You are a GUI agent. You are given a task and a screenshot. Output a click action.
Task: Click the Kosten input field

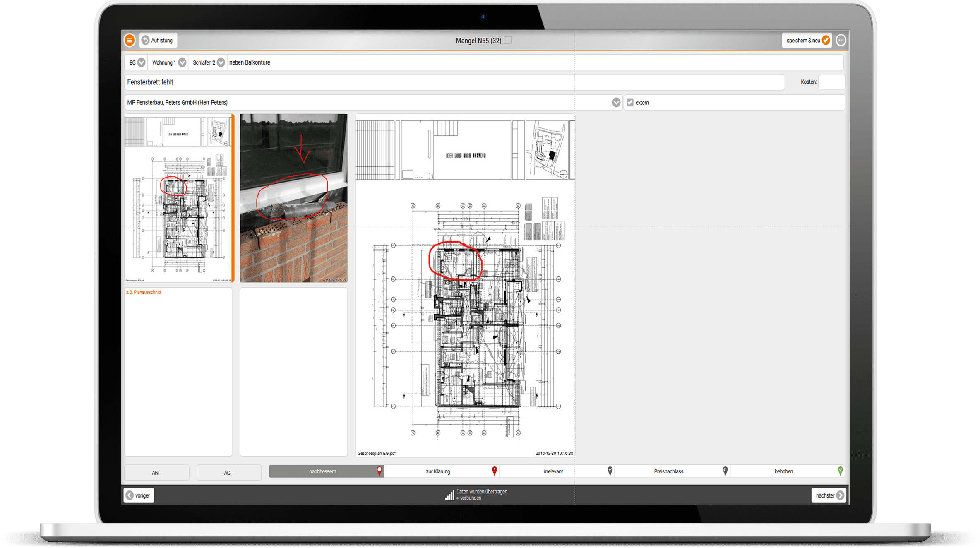pos(831,82)
